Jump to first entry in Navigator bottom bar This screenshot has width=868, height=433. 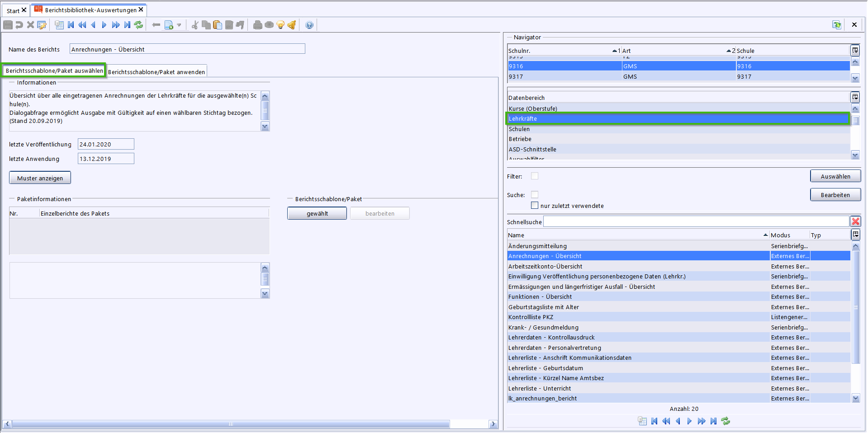[654, 421]
